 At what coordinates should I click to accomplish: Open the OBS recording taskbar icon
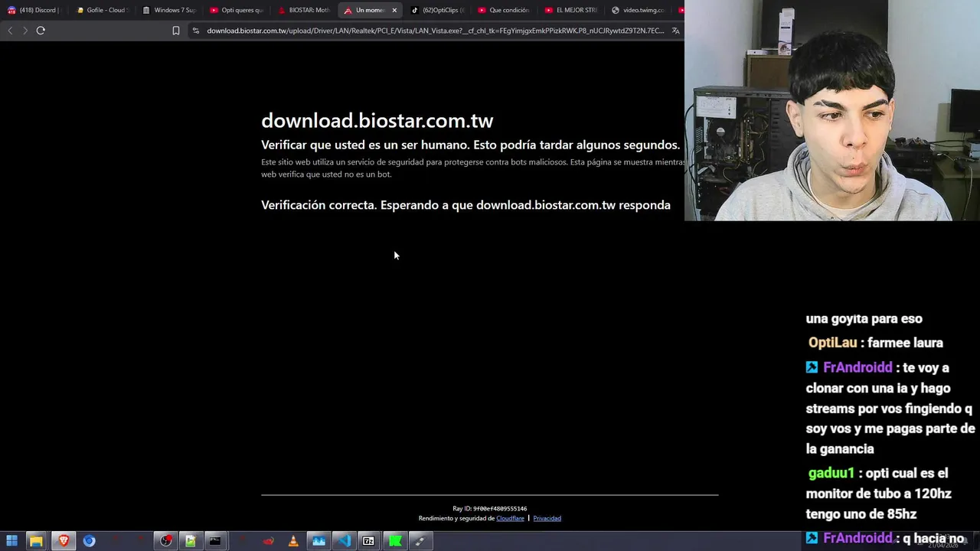165,541
